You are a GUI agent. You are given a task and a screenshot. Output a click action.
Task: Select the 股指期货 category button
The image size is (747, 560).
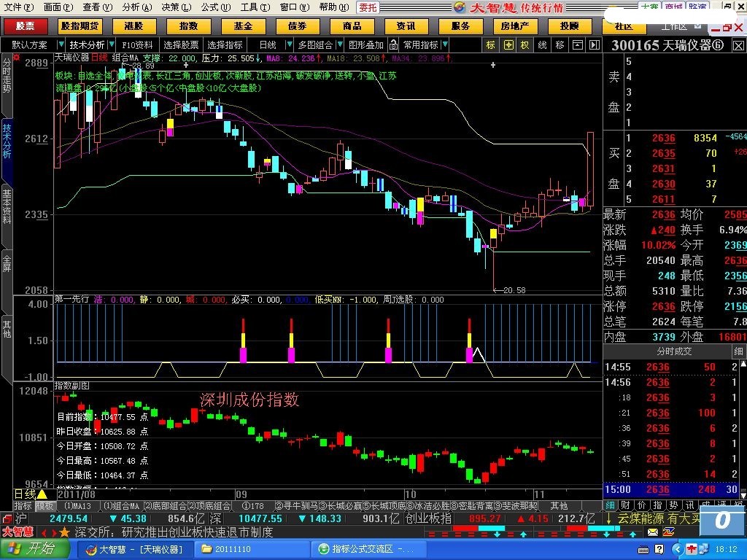coord(80,26)
